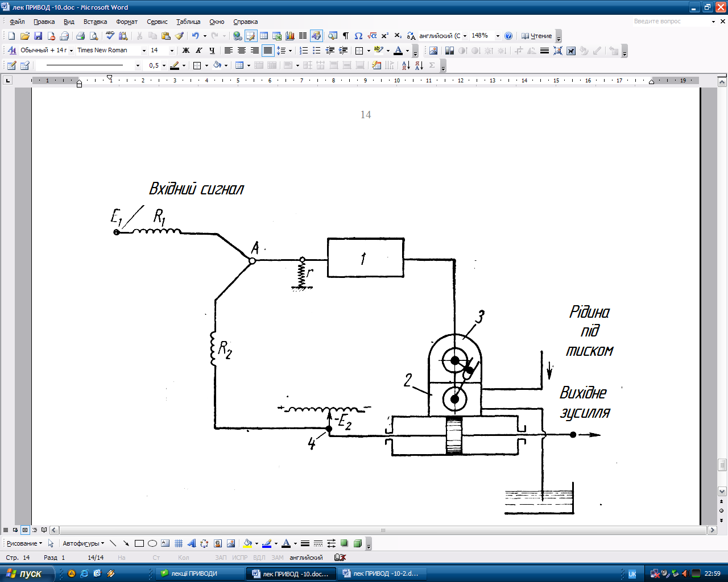Open Microsoft Word help
Viewport: 728px width, 582px height.
point(508,36)
